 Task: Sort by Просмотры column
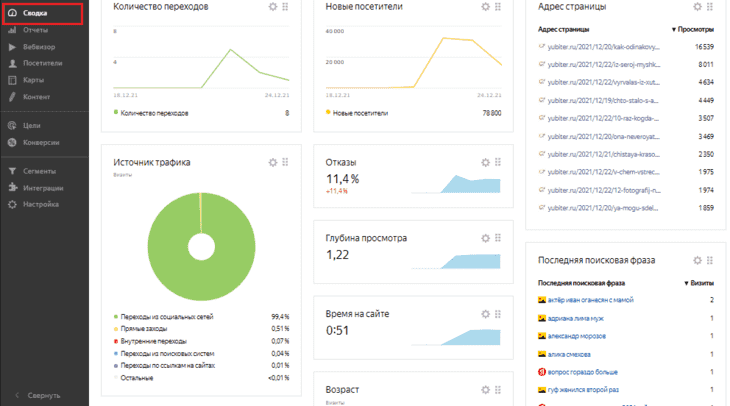[693, 29]
